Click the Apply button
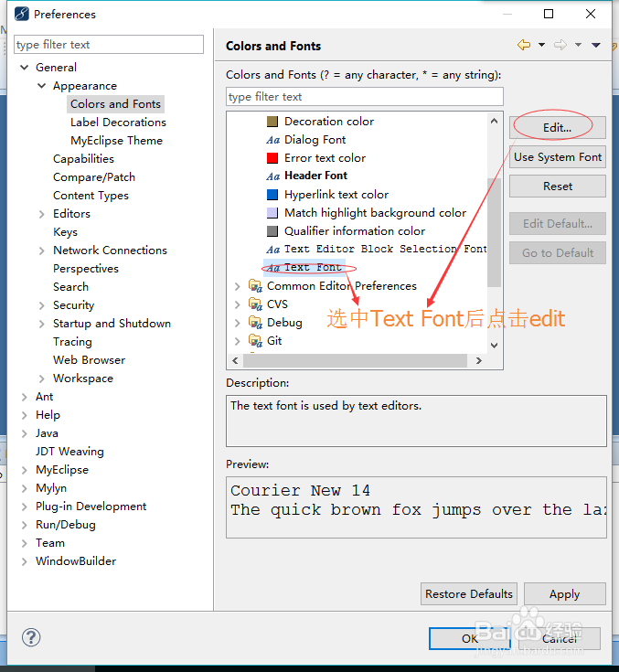The height and width of the screenshot is (672, 619). tap(564, 593)
